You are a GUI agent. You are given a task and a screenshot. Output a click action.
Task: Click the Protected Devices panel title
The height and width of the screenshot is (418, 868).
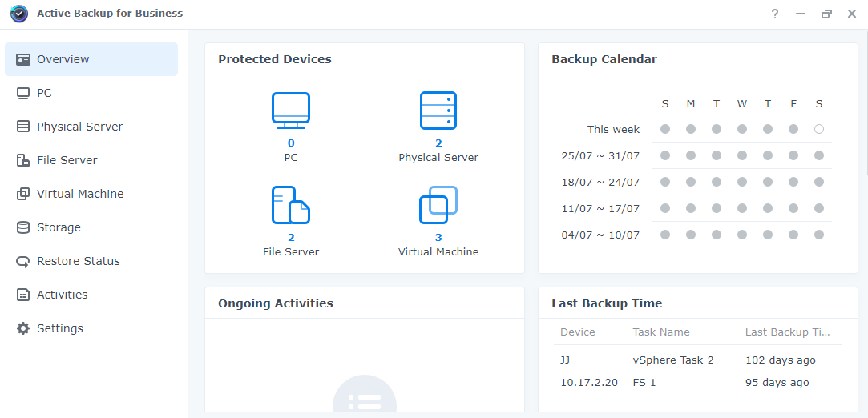[x=275, y=59]
